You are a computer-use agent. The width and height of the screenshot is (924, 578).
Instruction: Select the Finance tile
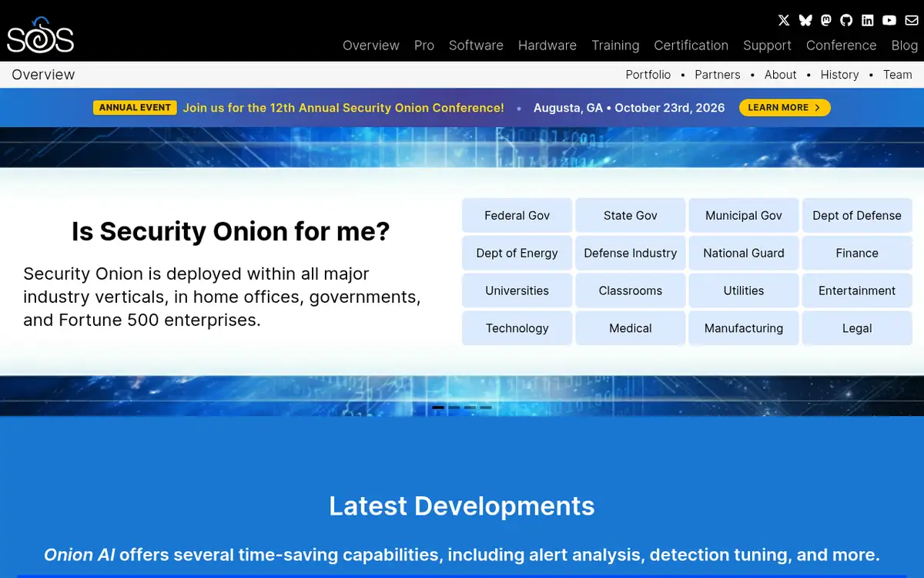(x=857, y=253)
